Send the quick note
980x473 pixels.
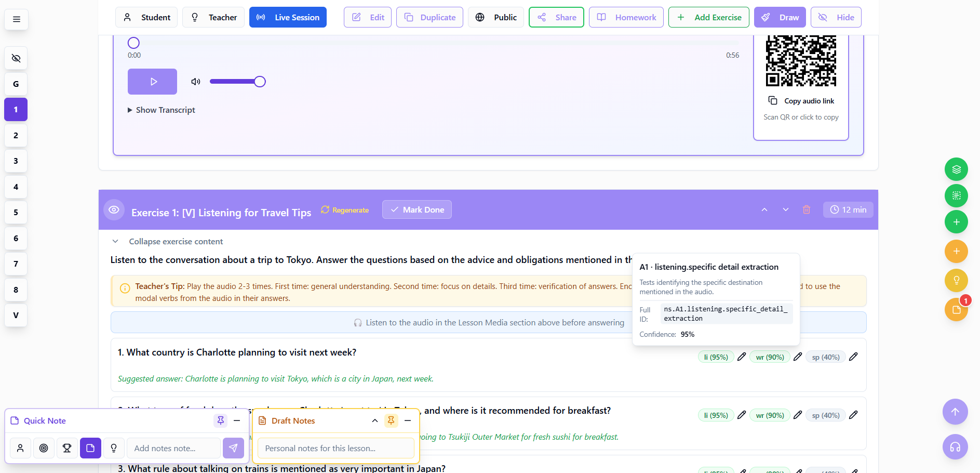click(233, 448)
